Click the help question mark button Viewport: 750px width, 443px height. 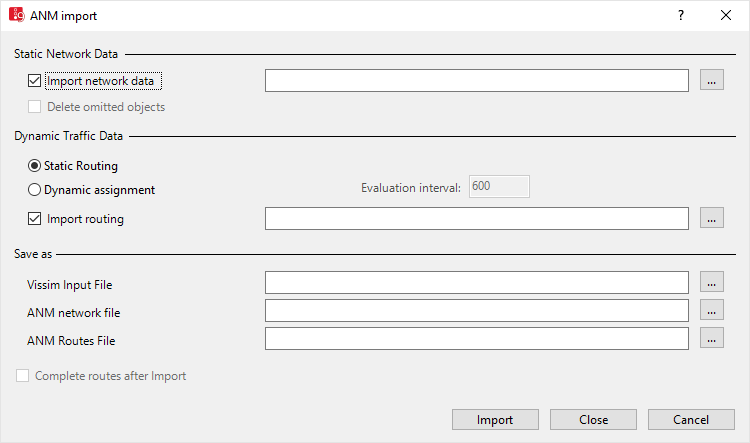(x=680, y=15)
